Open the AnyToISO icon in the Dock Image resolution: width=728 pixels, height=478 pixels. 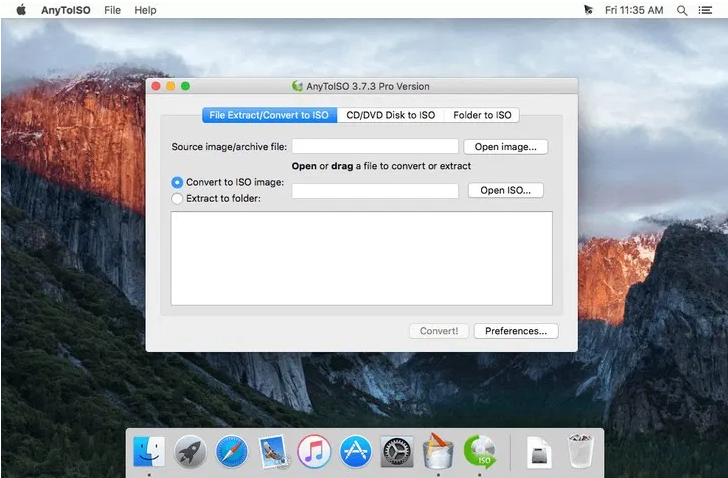point(480,452)
